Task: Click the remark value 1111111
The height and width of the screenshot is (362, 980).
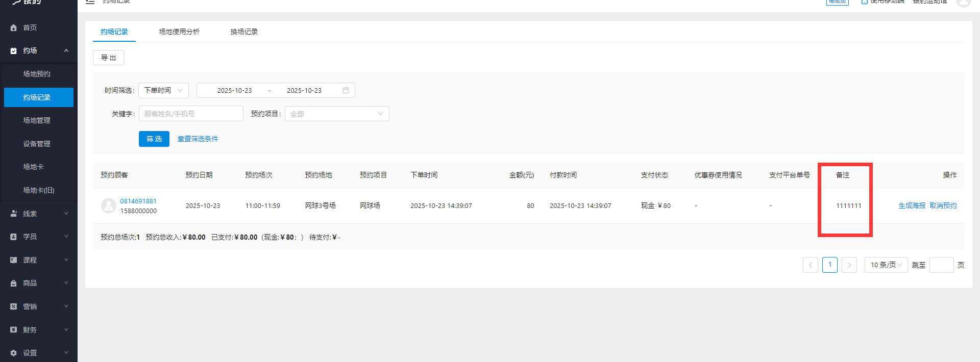Action: point(849,205)
